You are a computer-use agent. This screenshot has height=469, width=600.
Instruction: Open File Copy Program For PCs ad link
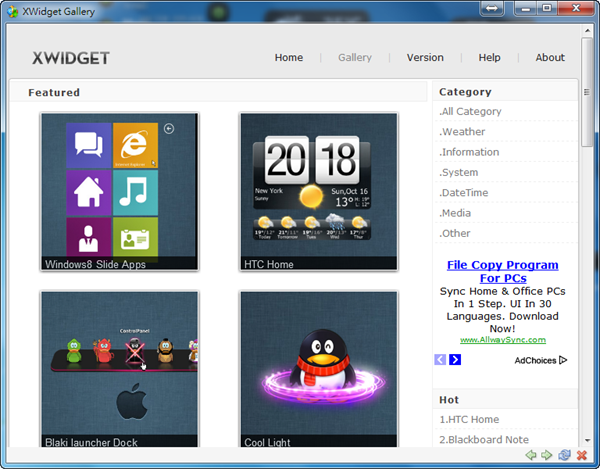pyautogui.click(x=503, y=271)
